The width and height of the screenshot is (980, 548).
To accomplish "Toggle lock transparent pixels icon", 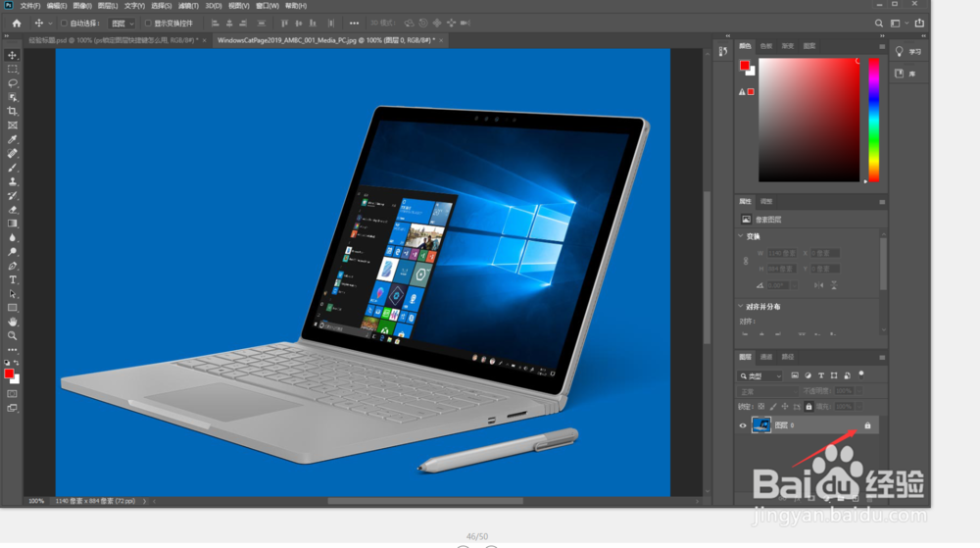I will pos(760,407).
